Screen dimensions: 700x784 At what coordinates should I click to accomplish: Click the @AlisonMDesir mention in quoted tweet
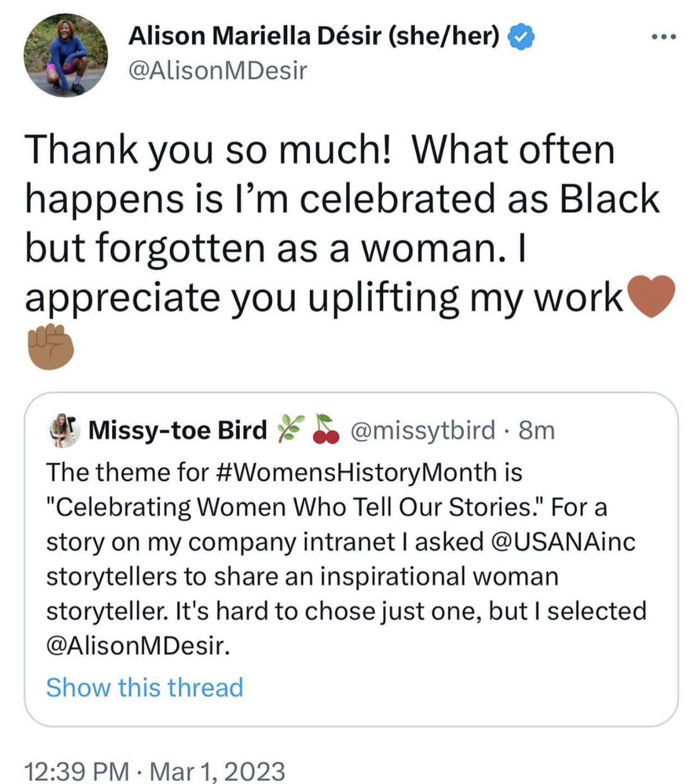click(x=138, y=646)
